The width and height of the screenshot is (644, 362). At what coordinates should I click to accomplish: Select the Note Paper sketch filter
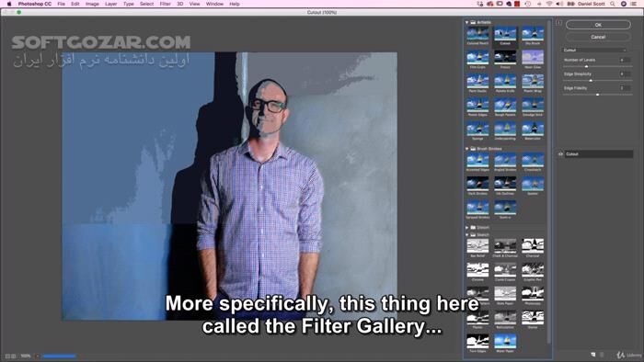coord(505,293)
